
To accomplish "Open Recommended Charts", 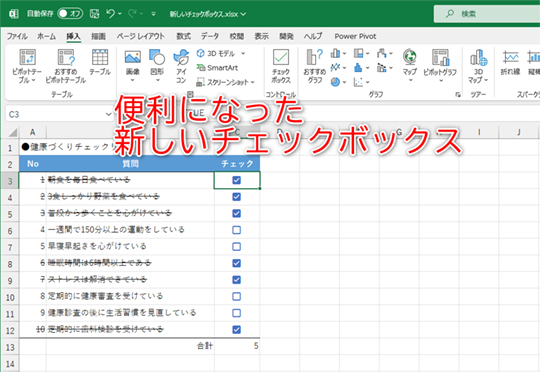I will pos(315,66).
